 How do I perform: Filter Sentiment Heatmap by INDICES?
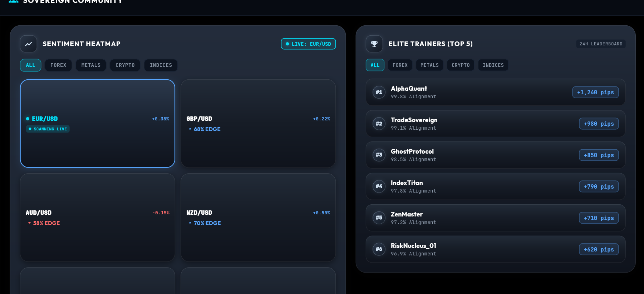coord(161,65)
